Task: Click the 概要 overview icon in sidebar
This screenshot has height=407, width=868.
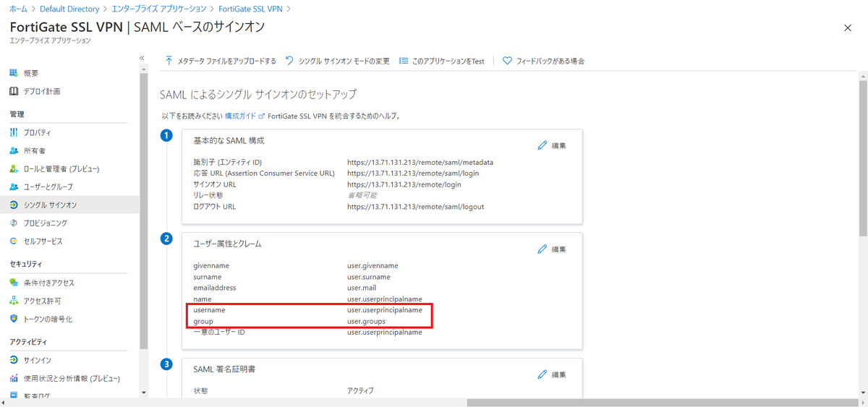Action: coord(14,73)
